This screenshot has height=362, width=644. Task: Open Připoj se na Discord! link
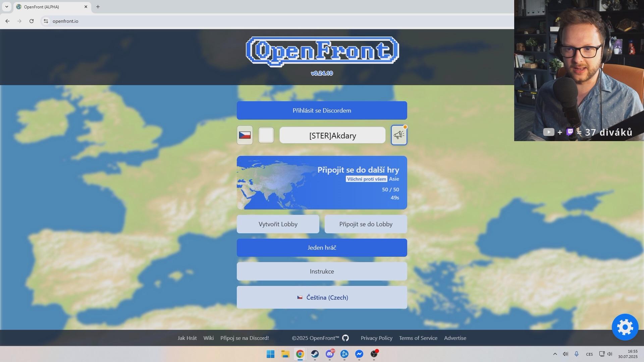245,338
